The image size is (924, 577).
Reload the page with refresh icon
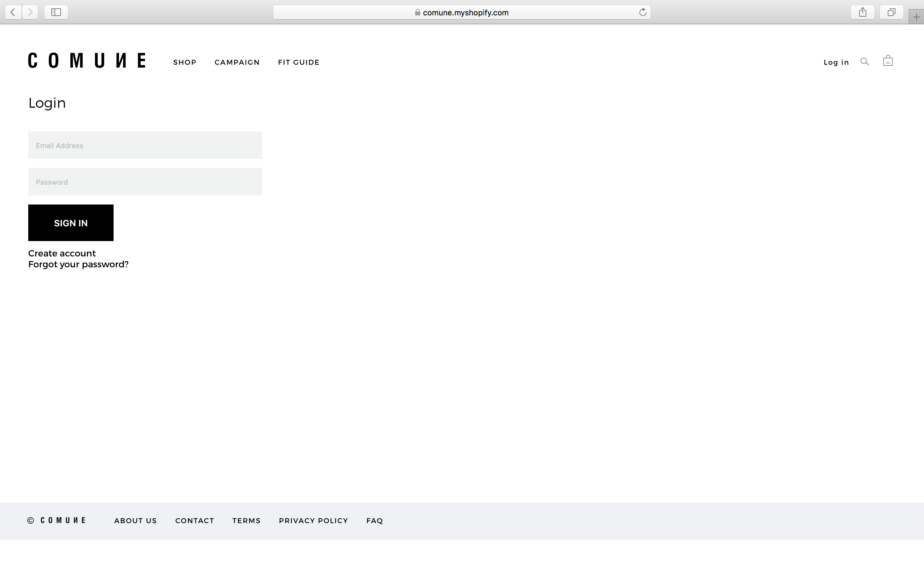coord(643,12)
